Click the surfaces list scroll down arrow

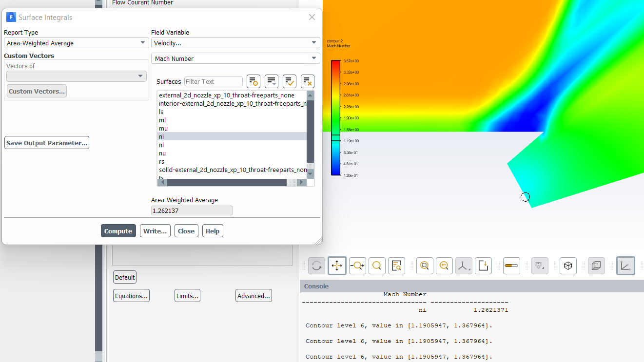(x=310, y=174)
